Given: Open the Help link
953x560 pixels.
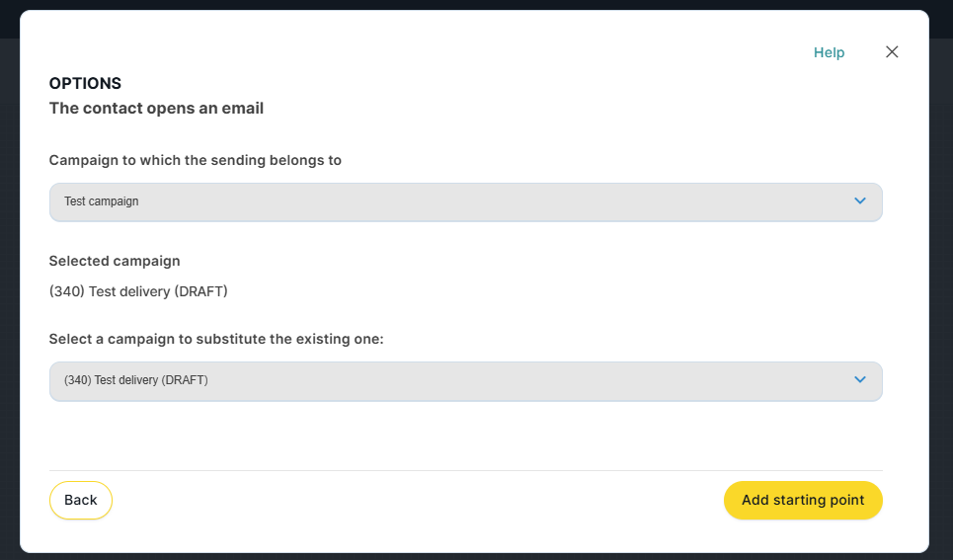Looking at the screenshot, I should (x=829, y=52).
